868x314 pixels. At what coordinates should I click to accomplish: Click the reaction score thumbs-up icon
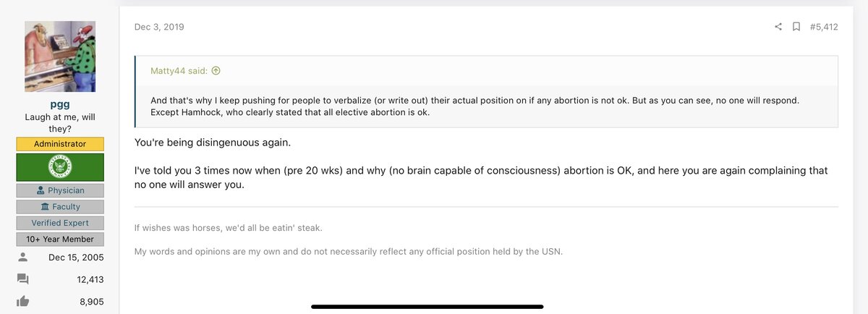(x=22, y=302)
